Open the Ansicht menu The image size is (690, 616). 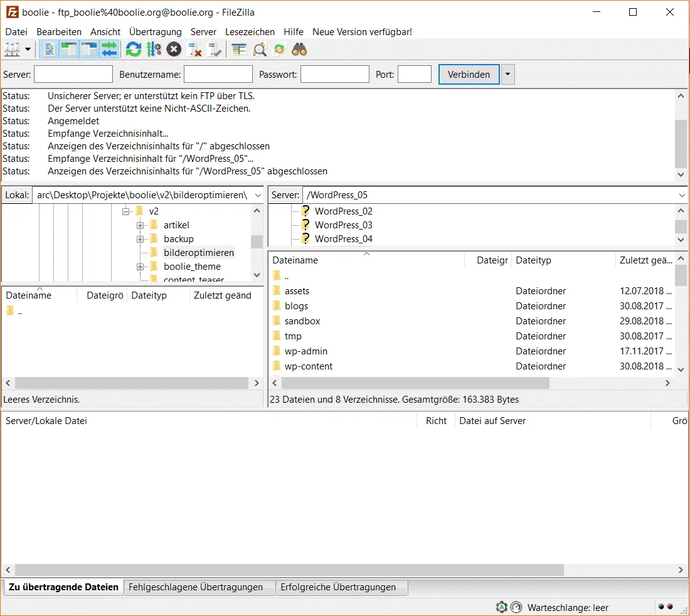coord(105,32)
